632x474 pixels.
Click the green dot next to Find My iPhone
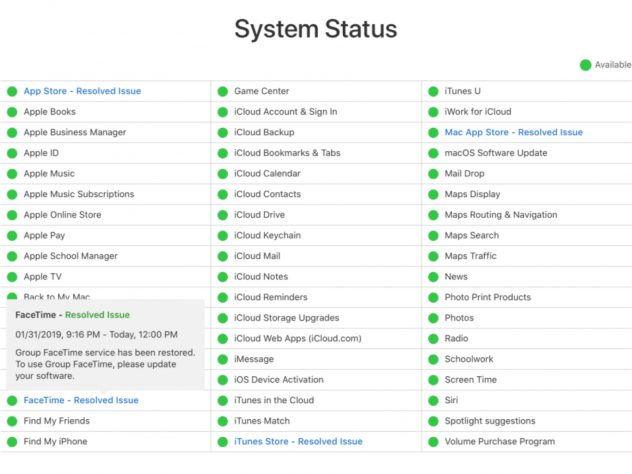pyautogui.click(x=12, y=442)
